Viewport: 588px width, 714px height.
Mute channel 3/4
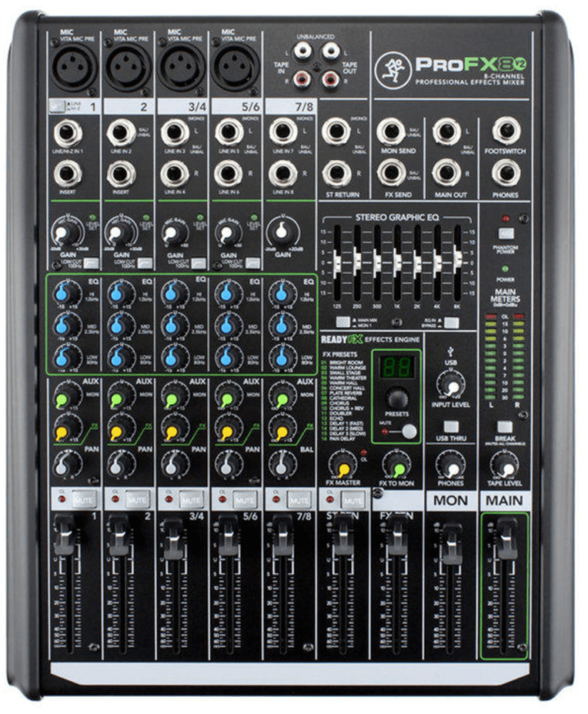click(x=191, y=500)
